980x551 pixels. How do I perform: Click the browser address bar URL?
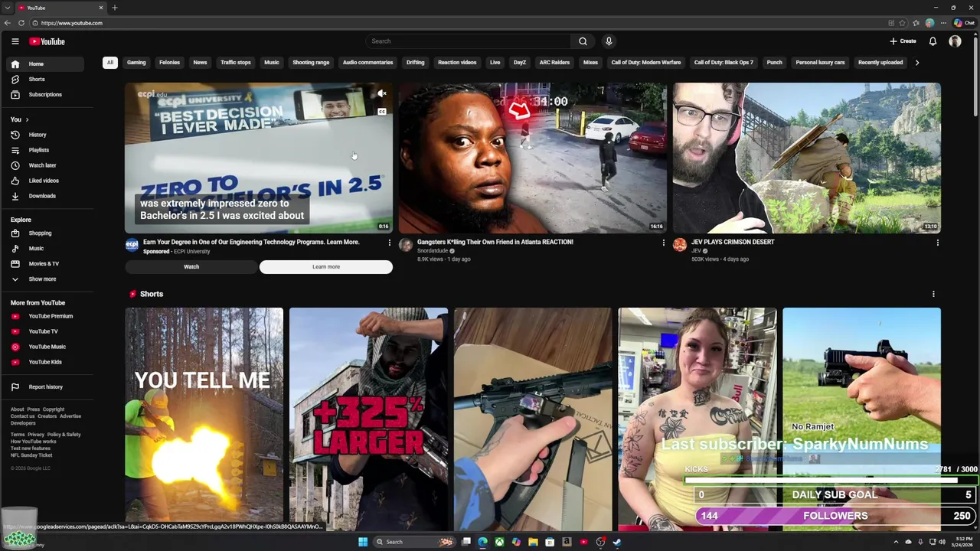72,23
